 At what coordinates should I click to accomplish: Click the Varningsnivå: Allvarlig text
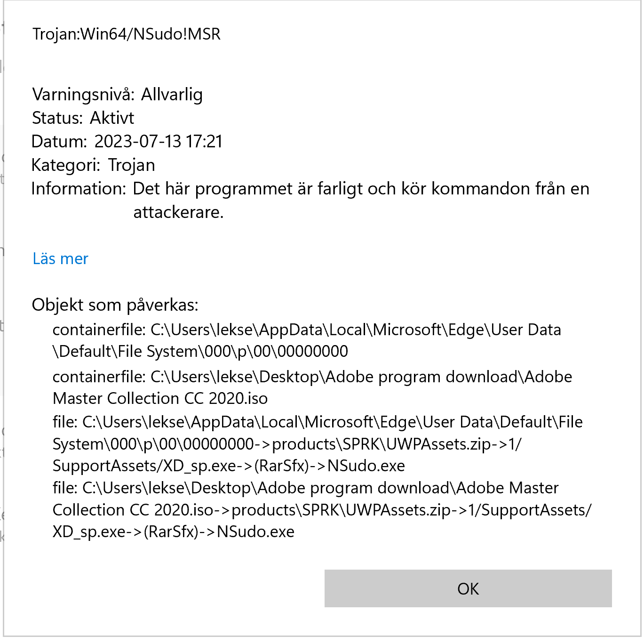(x=117, y=94)
